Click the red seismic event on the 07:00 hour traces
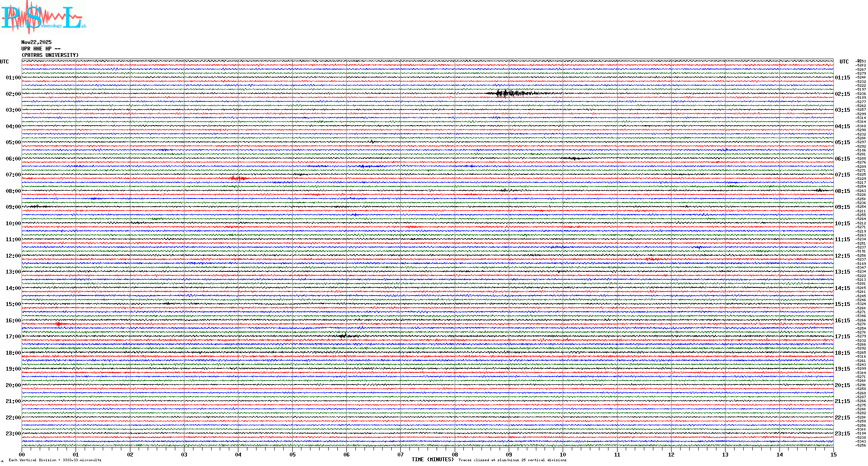The height and width of the screenshot is (466, 868). tap(238, 178)
